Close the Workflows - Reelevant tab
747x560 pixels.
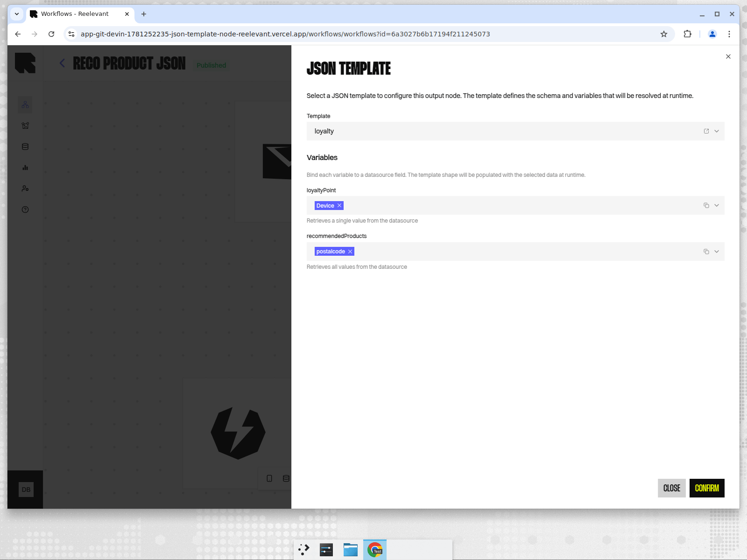(x=127, y=14)
